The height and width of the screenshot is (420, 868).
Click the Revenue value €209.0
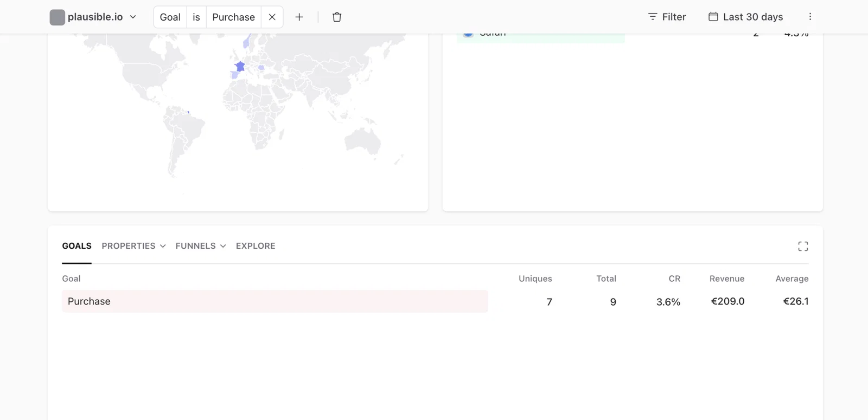point(727,301)
